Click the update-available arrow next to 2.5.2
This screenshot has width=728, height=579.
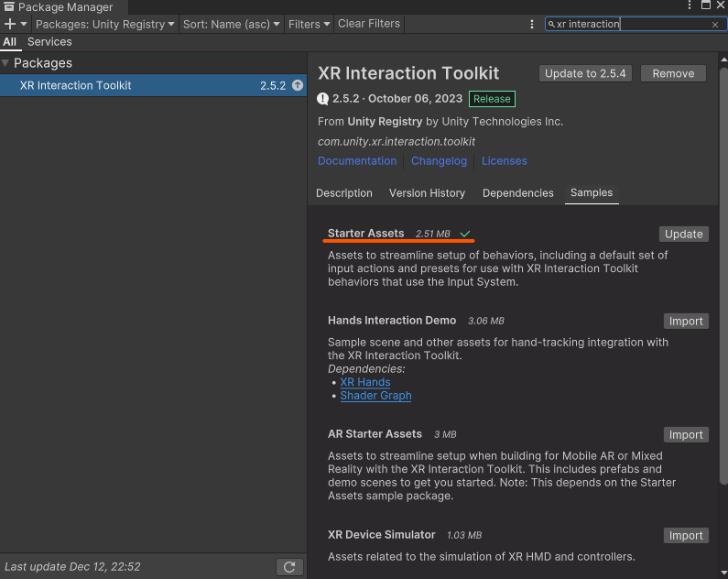pyautogui.click(x=297, y=85)
